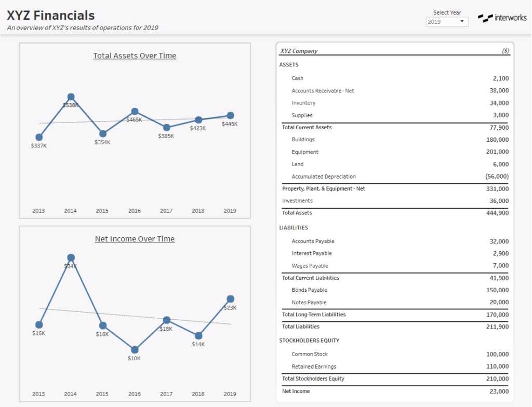
Task: Click the Buildings value 180,000
Action: click(497, 140)
